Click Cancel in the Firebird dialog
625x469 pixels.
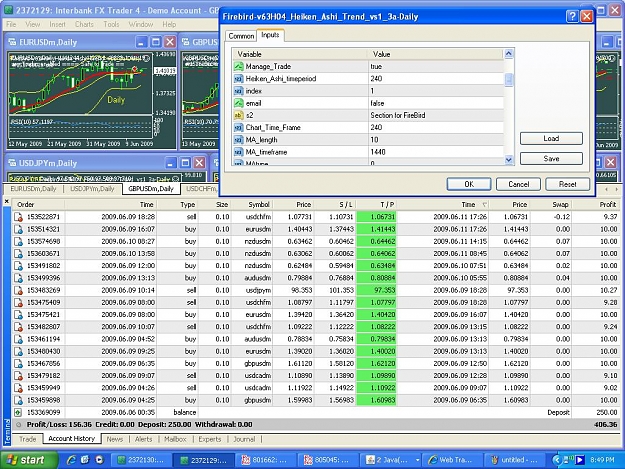518,184
